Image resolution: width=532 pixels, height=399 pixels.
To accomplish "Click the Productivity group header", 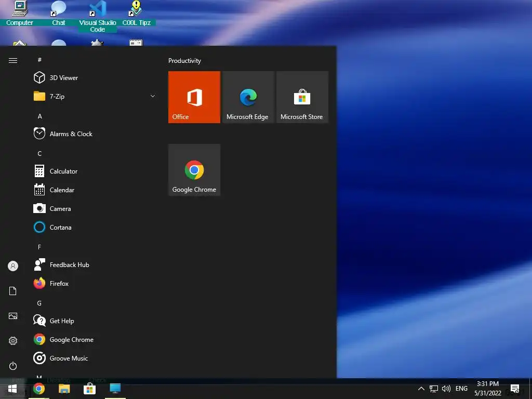I will point(184,61).
